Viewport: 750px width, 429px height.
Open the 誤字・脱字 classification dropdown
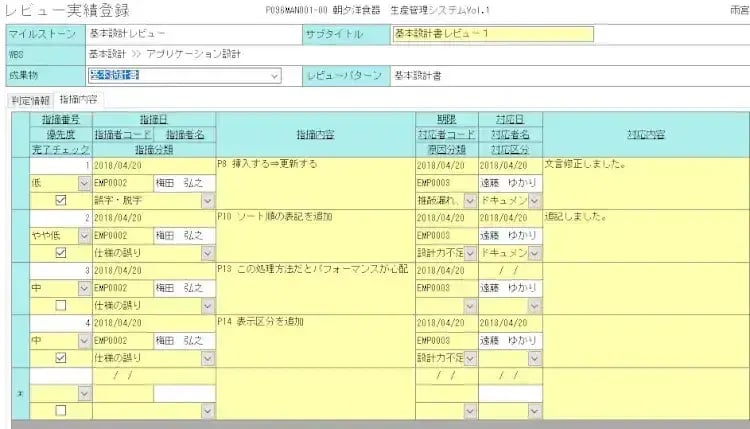208,200
